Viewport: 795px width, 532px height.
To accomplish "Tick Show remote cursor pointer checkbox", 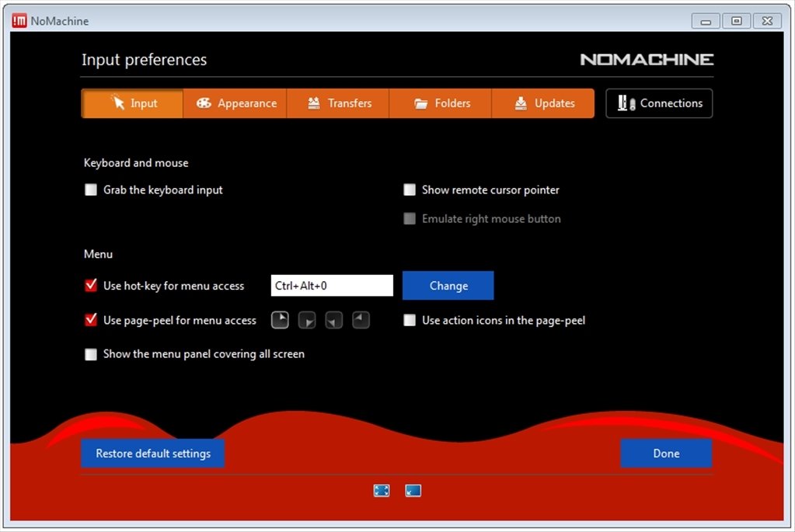I will coord(410,190).
